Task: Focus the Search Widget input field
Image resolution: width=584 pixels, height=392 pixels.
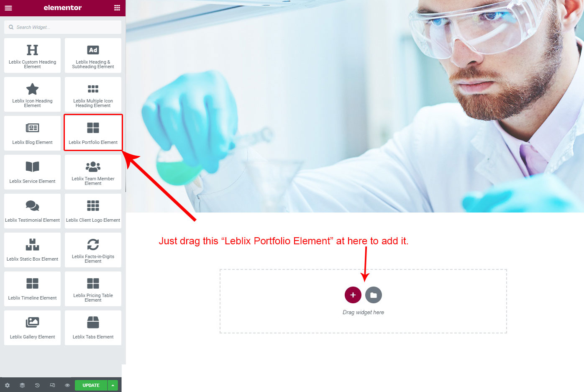Action: tap(63, 27)
